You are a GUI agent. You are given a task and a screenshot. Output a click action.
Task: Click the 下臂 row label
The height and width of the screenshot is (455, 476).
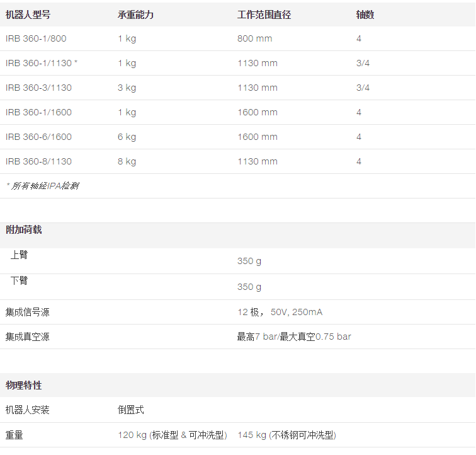point(19,280)
